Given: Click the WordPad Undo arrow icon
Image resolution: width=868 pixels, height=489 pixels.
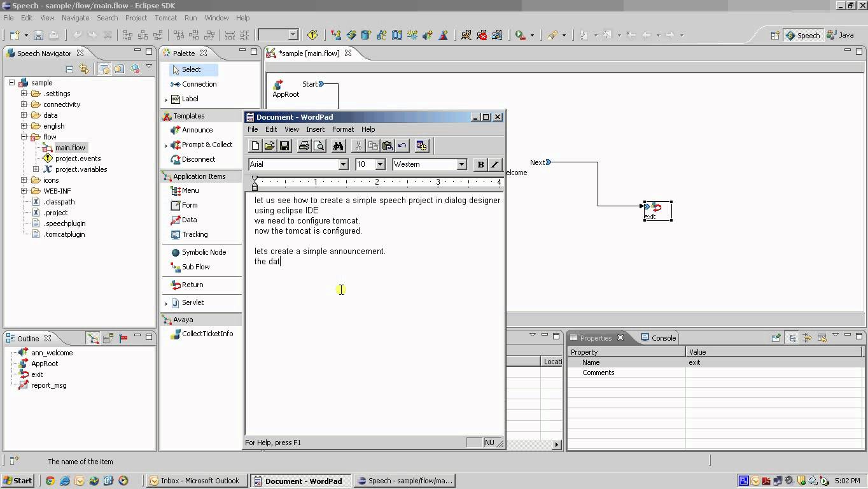Looking at the screenshot, I should pyautogui.click(x=402, y=146).
